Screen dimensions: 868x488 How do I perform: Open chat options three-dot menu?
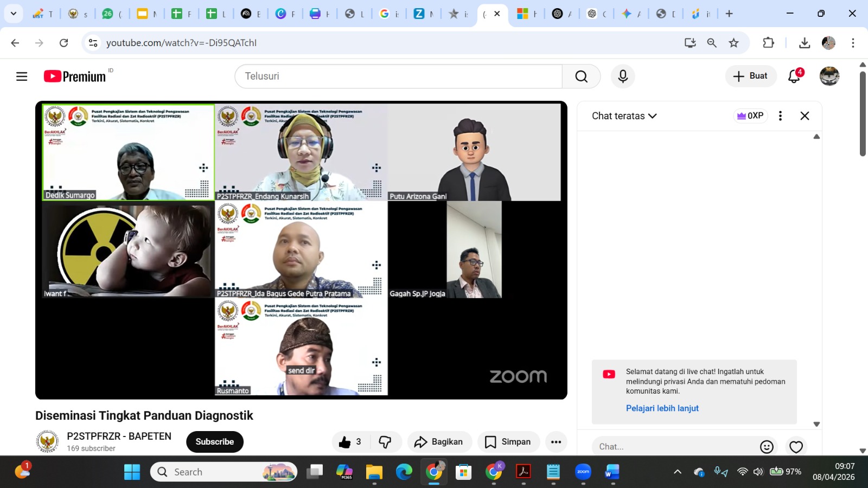point(780,116)
